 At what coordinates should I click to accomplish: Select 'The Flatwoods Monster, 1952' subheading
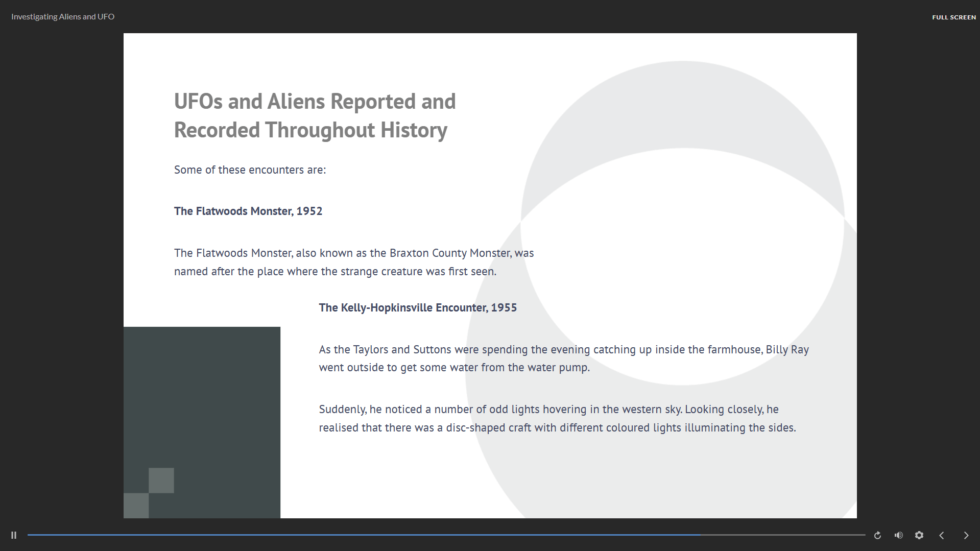click(248, 211)
